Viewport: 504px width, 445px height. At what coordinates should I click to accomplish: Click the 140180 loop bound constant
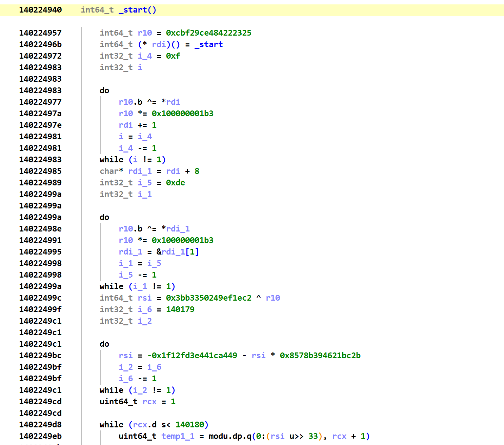[x=189, y=425]
